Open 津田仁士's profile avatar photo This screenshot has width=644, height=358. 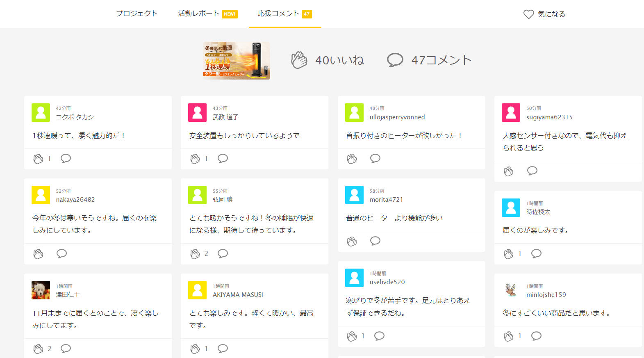pyautogui.click(x=41, y=290)
